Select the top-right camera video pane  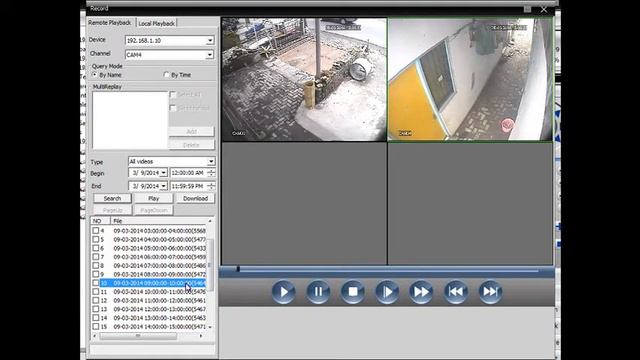[470, 79]
